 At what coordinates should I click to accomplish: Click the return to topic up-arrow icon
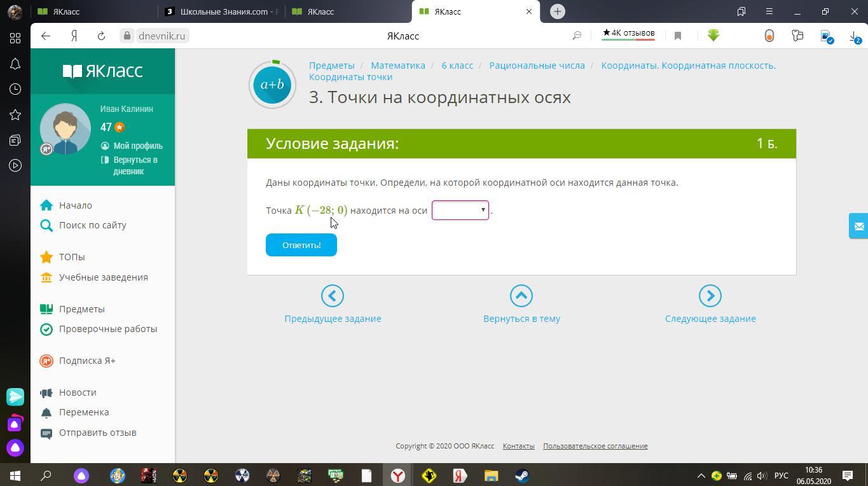521,296
